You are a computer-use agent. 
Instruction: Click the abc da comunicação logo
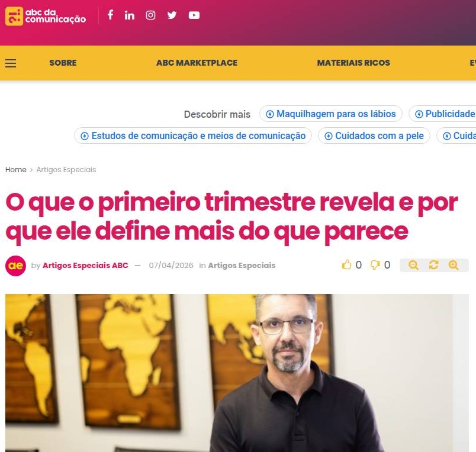(46, 16)
